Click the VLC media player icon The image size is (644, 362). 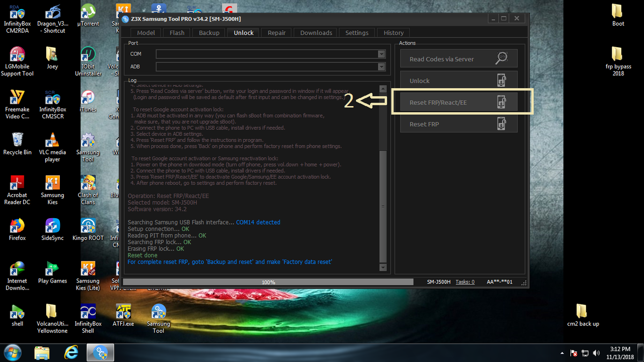[52, 147]
